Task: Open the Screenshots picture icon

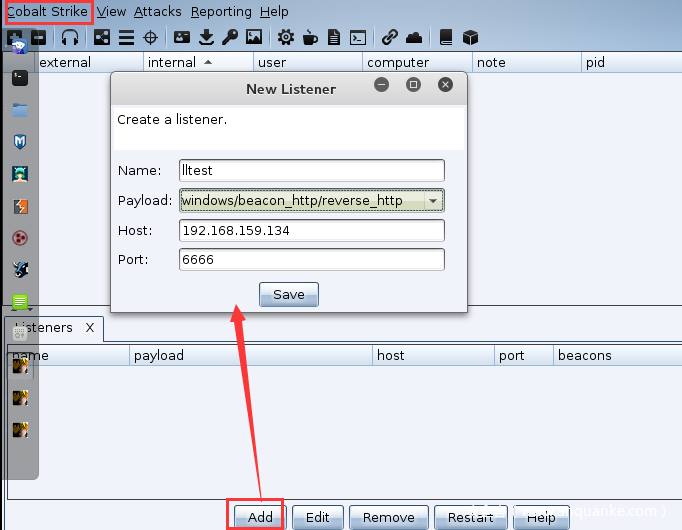Action: tap(254, 37)
